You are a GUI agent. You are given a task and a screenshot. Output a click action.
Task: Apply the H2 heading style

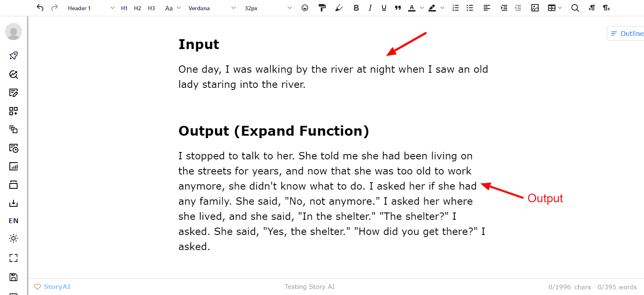click(x=138, y=8)
